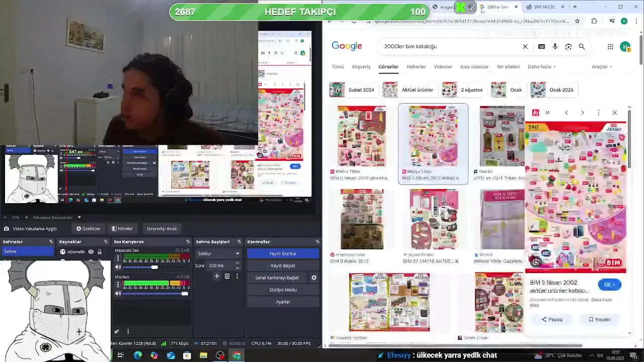Click Sanal Kamerayı Başlat button
Viewport: 644px width, 362px height.
coord(277,278)
